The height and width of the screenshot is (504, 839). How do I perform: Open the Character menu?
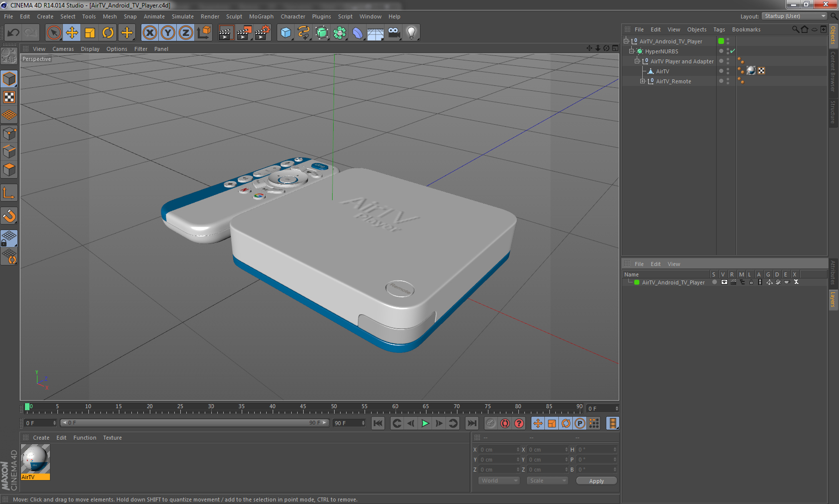[293, 16]
